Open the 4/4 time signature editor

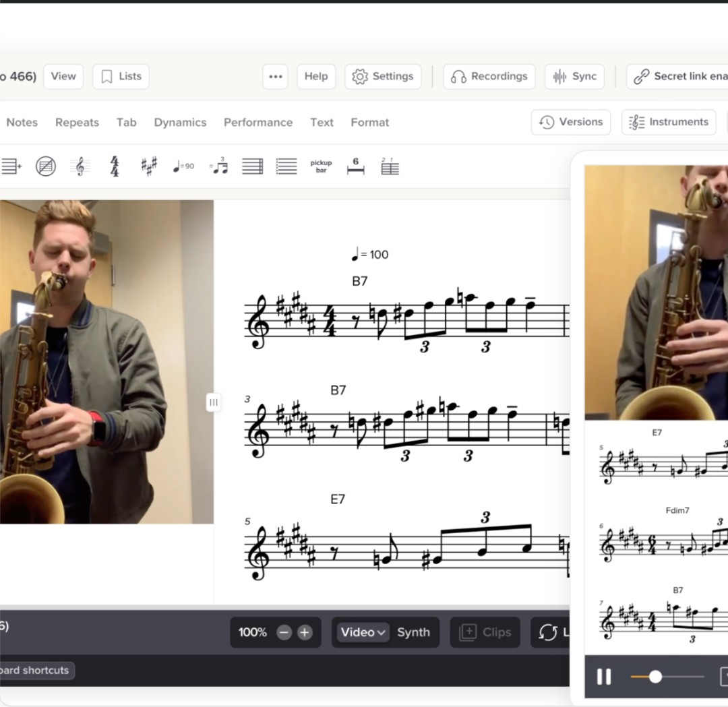tap(113, 166)
